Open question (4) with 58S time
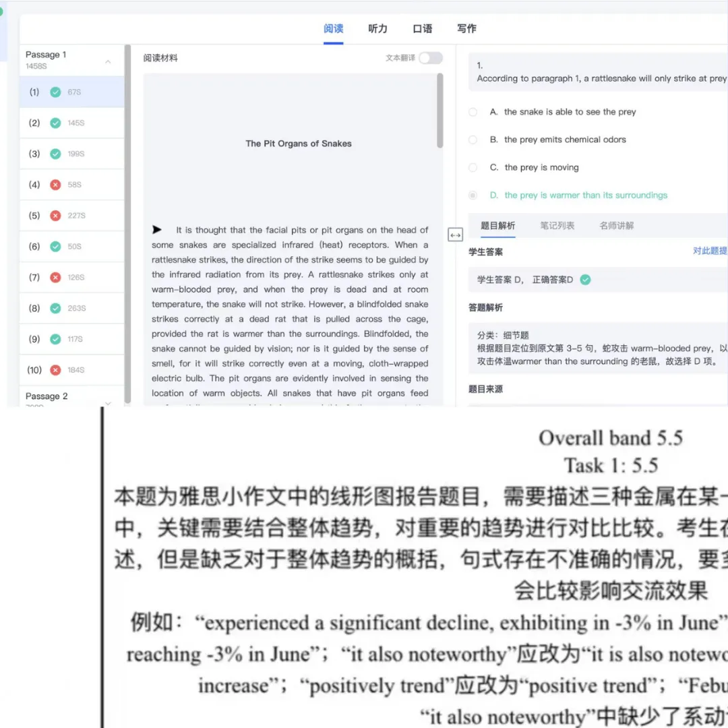728x728 pixels. (x=72, y=185)
